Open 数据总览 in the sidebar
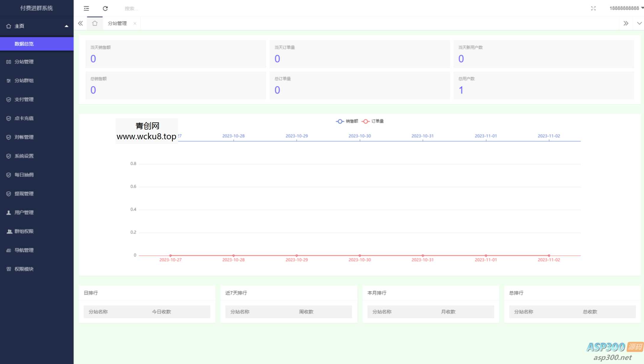 [x=24, y=44]
